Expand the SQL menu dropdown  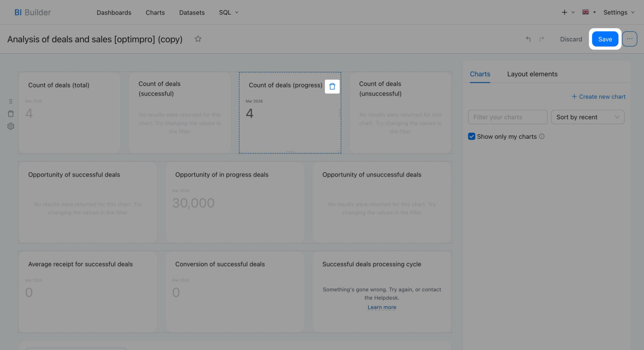click(229, 13)
